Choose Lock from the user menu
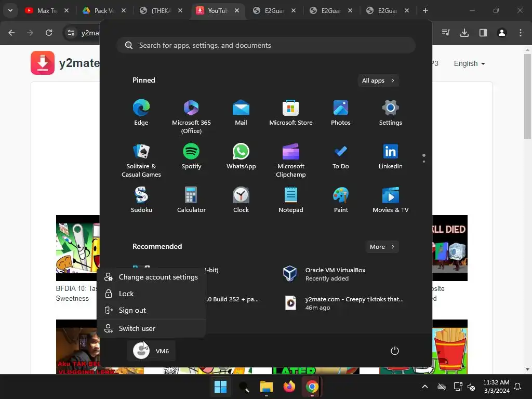532x399 pixels. pyautogui.click(x=151, y=294)
